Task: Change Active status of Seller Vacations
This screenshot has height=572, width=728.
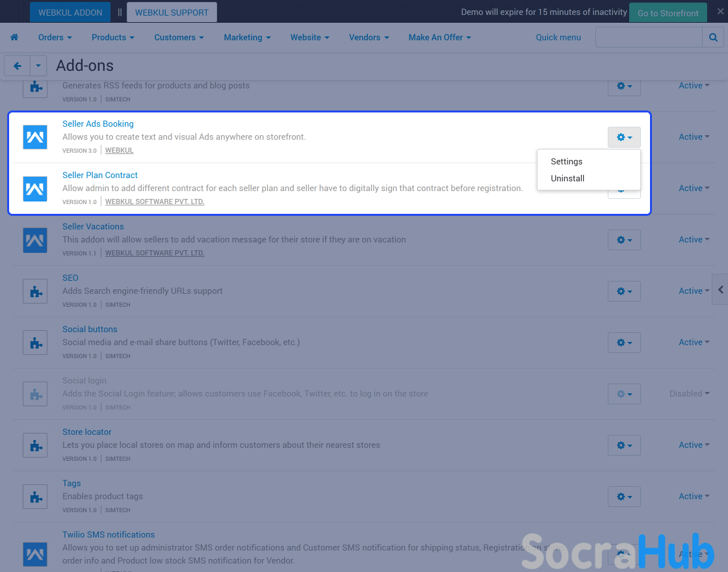Action: coord(694,240)
